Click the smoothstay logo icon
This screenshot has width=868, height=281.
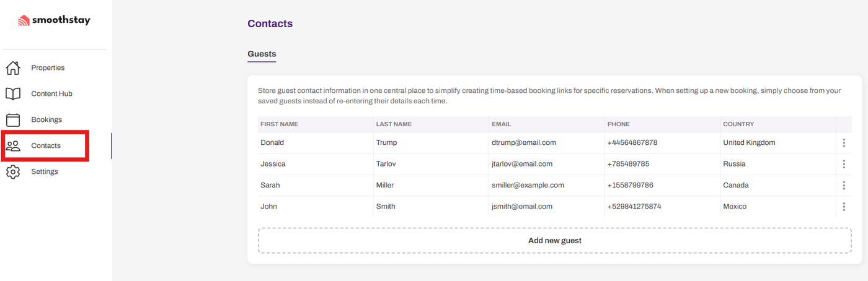coord(24,20)
